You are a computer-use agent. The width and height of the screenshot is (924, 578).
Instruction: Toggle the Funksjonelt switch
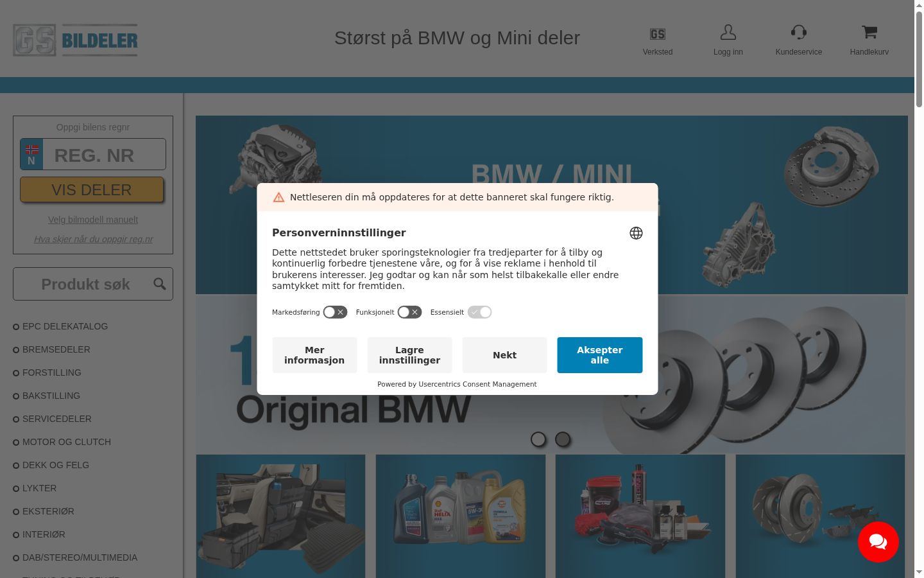pyautogui.click(x=409, y=312)
